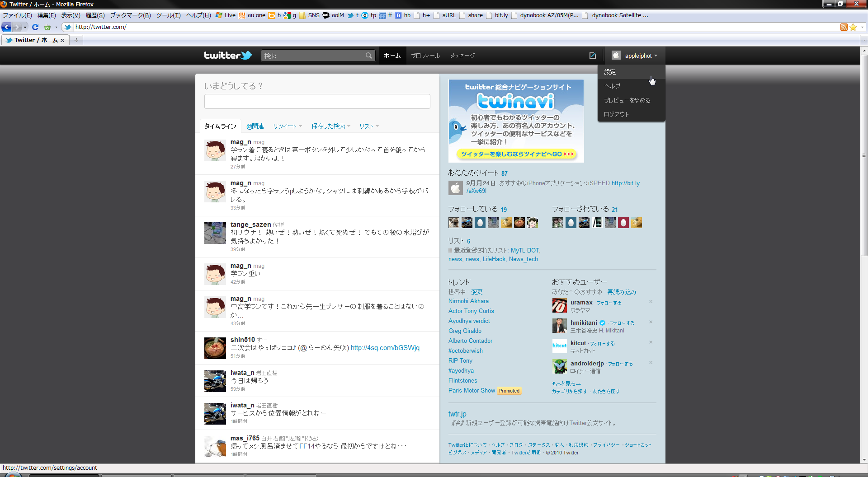Screen dimensions: 868x477
Task: Open the address bar history dropdown
Action: click(862, 27)
